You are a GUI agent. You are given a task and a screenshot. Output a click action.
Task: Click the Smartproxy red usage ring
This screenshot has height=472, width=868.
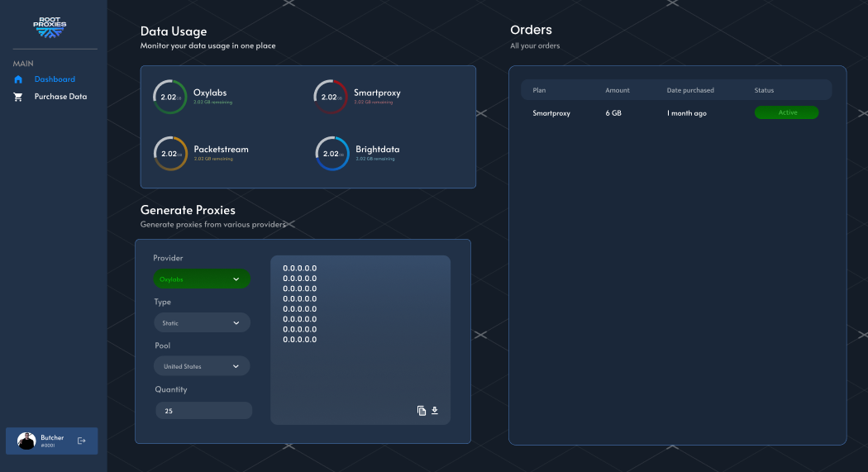click(x=331, y=97)
